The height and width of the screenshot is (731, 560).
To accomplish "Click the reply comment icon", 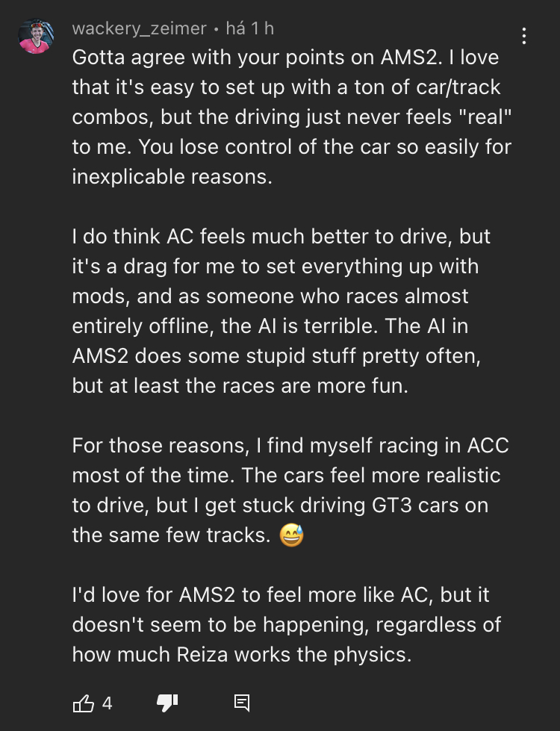I will [241, 703].
